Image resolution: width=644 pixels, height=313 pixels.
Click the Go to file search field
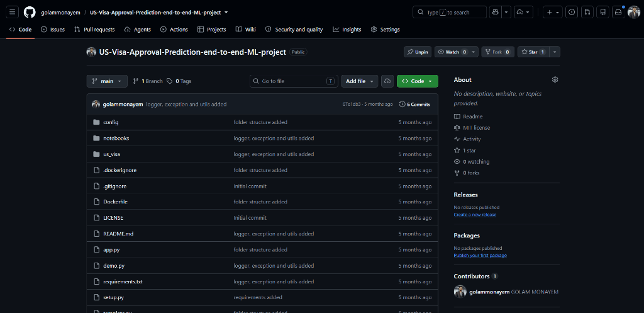[x=294, y=81]
